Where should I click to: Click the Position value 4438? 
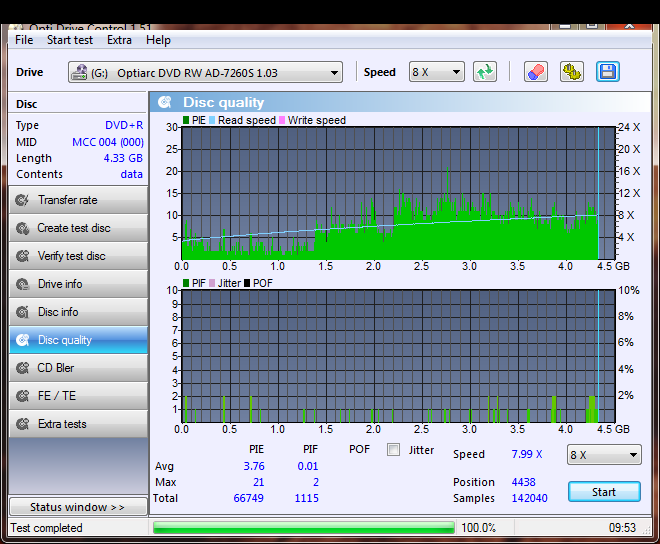coord(523,482)
